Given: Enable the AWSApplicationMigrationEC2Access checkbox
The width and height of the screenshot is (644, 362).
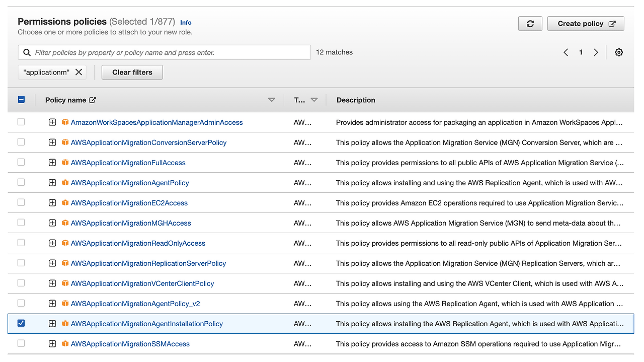Looking at the screenshot, I should [x=21, y=202].
